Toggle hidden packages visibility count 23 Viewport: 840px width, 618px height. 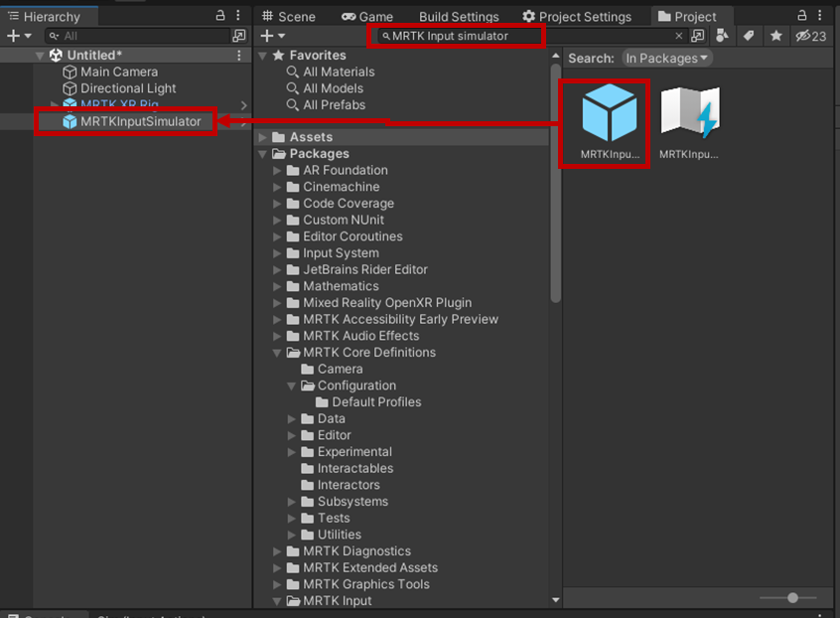pyautogui.click(x=810, y=36)
